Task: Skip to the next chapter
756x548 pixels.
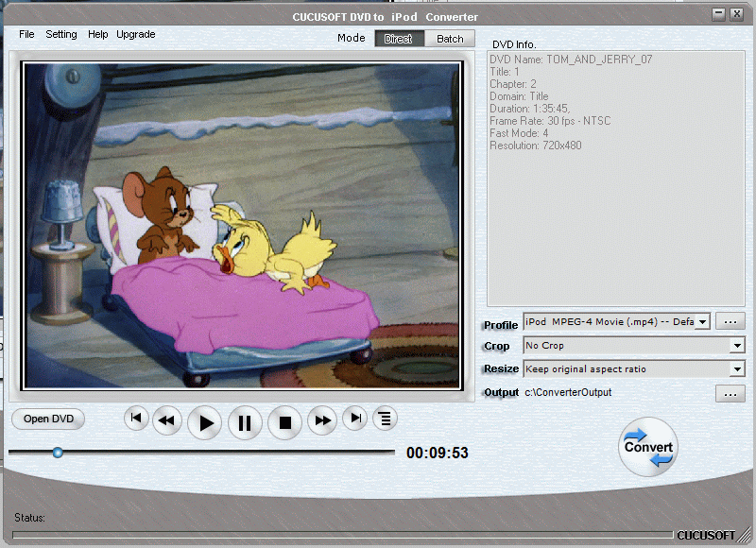Action: 355,419
